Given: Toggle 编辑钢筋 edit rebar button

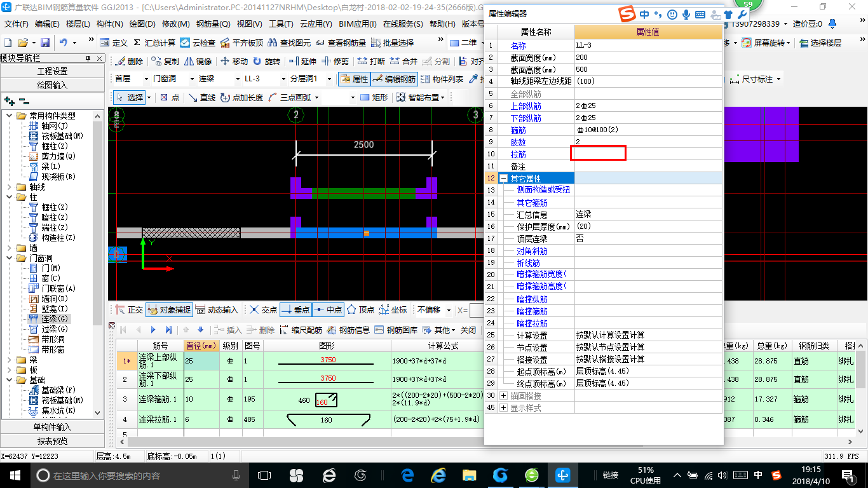Looking at the screenshot, I should click(394, 79).
